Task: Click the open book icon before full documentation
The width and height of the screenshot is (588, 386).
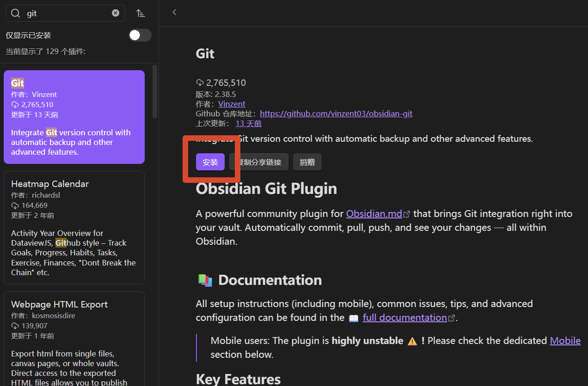Action: 354,318
